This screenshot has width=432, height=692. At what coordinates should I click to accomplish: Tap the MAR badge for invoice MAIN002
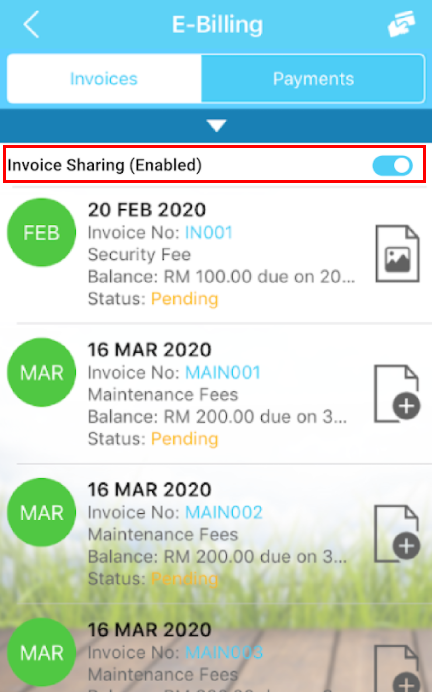41,512
